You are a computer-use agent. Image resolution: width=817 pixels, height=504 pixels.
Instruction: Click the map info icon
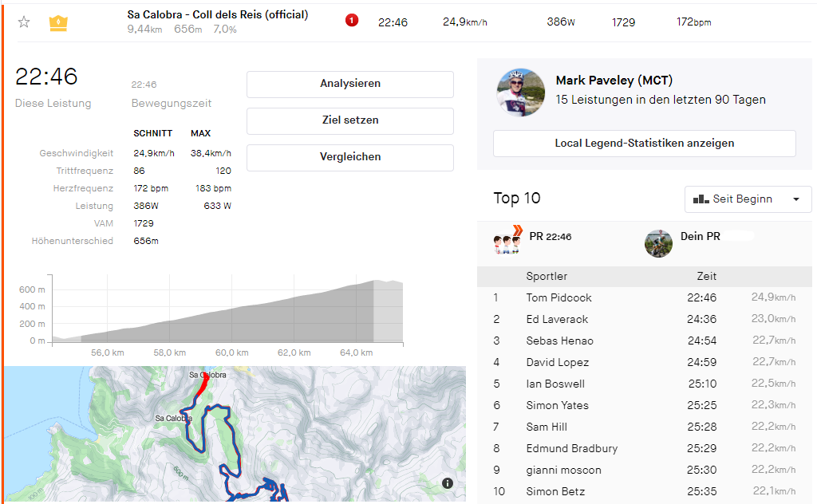448,483
